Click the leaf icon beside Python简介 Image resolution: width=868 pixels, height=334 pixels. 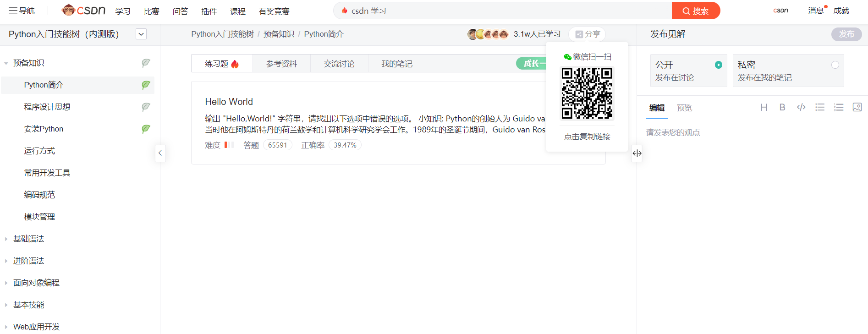point(146,85)
